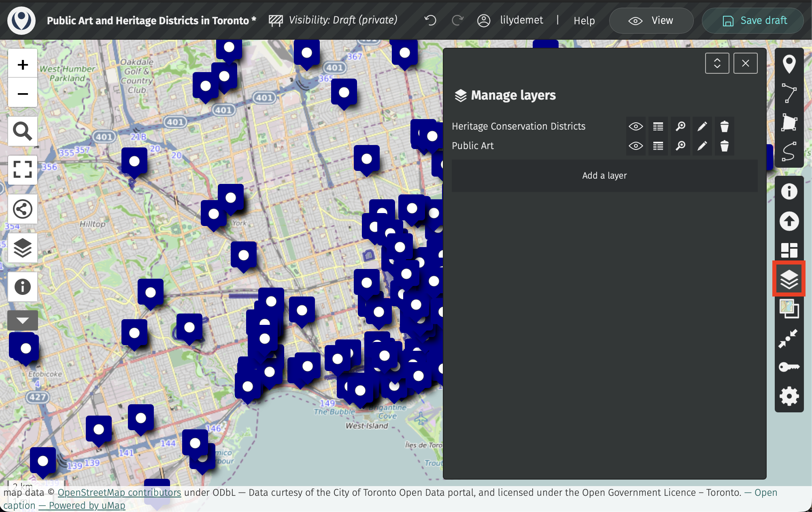Expand the more controls down arrow
This screenshot has width=812, height=512.
[23, 321]
